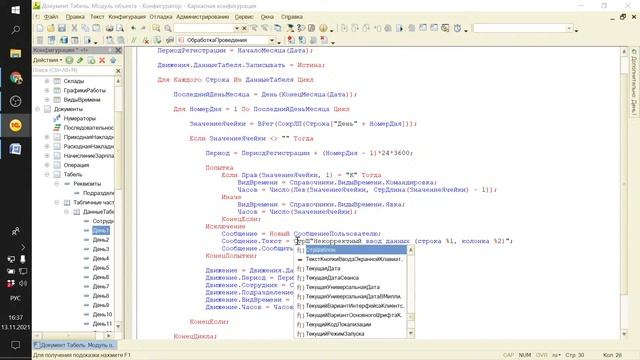640x360 pixels.
Task: Expand the ГрафикиРаботы tree node
Action: [x=47, y=90]
